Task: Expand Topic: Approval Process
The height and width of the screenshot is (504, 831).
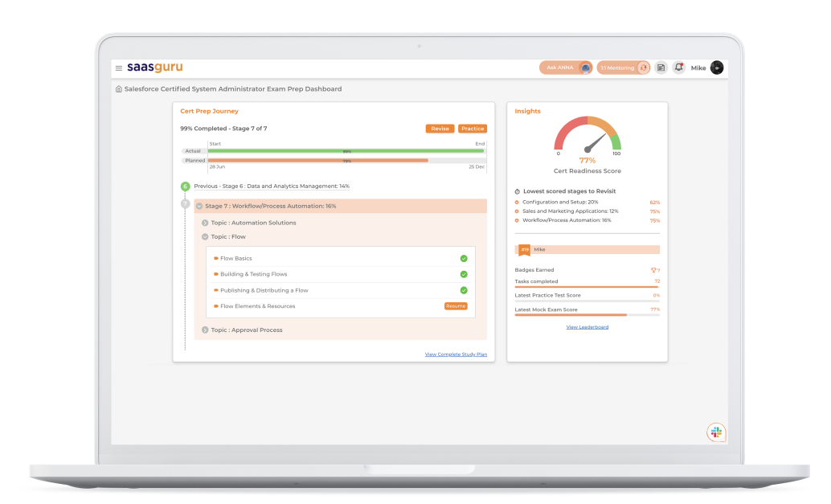Action: 205,330
